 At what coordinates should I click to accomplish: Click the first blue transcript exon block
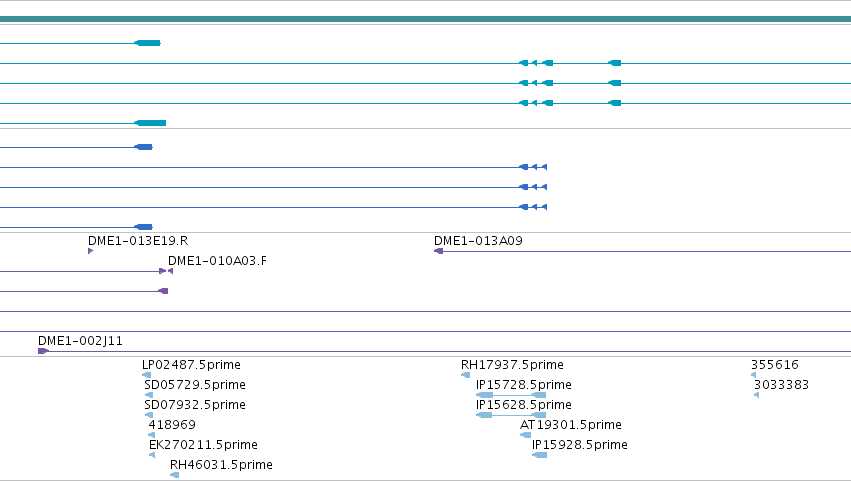pos(143,147)
